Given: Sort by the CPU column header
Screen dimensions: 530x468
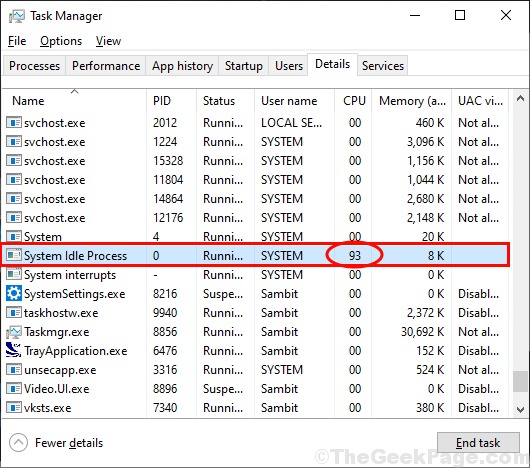Looking at the screenshot, I should (x=353, y=101).
